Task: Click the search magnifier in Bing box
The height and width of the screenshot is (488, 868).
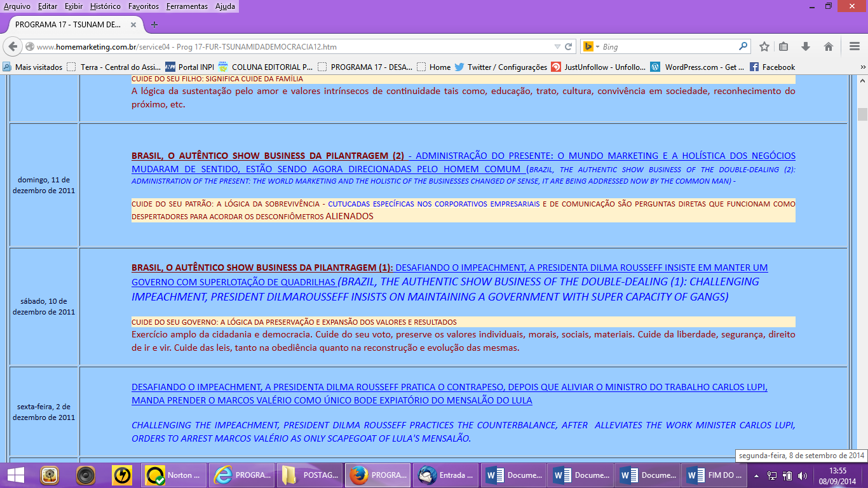Action: coord(743,46)
